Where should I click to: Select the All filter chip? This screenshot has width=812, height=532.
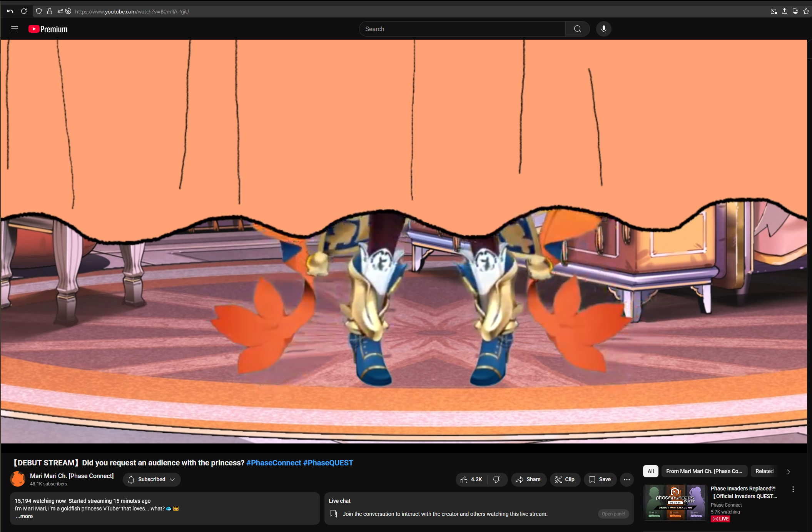click(x=650, y=471)
